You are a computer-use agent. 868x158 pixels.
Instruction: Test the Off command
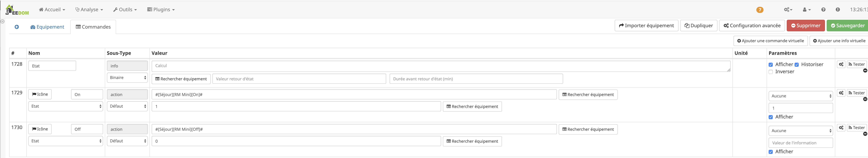pos(856,127)
